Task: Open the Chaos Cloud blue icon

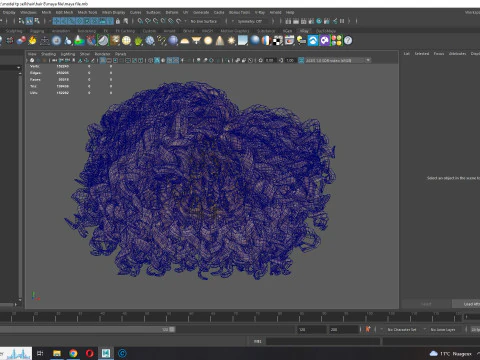Action: click(313, 41)
